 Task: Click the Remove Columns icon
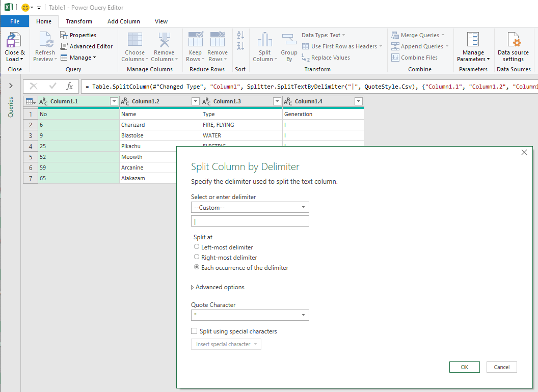click(x=164, y=40)
